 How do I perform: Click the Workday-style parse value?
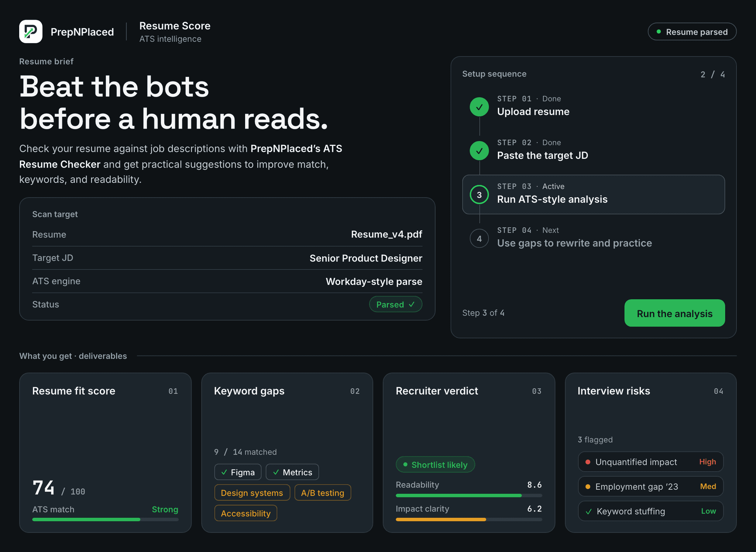[374, 281]
